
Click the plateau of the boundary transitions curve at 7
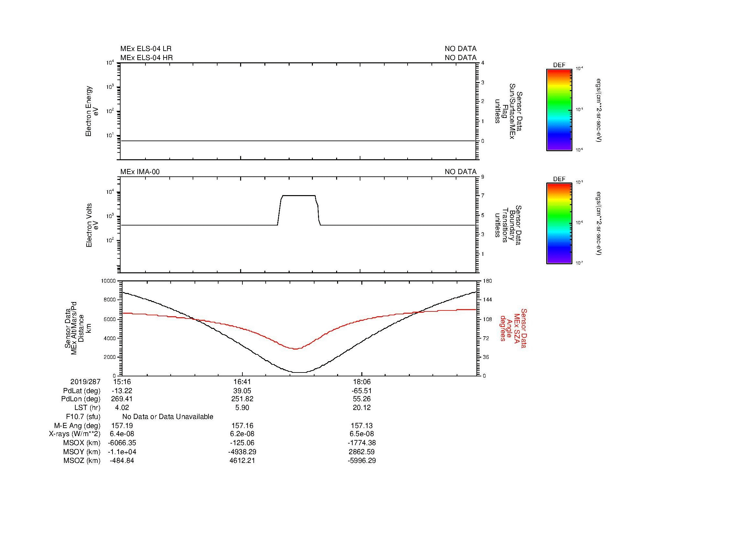coord(299,196)
